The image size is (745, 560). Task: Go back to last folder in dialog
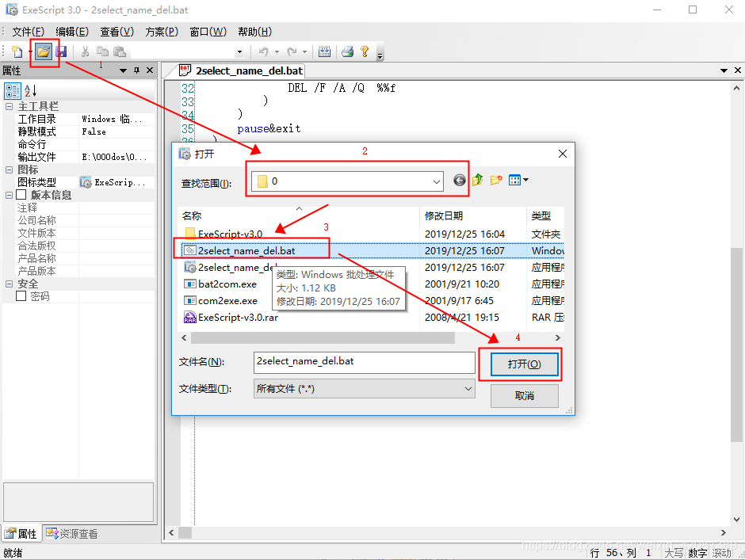[459, 180]
